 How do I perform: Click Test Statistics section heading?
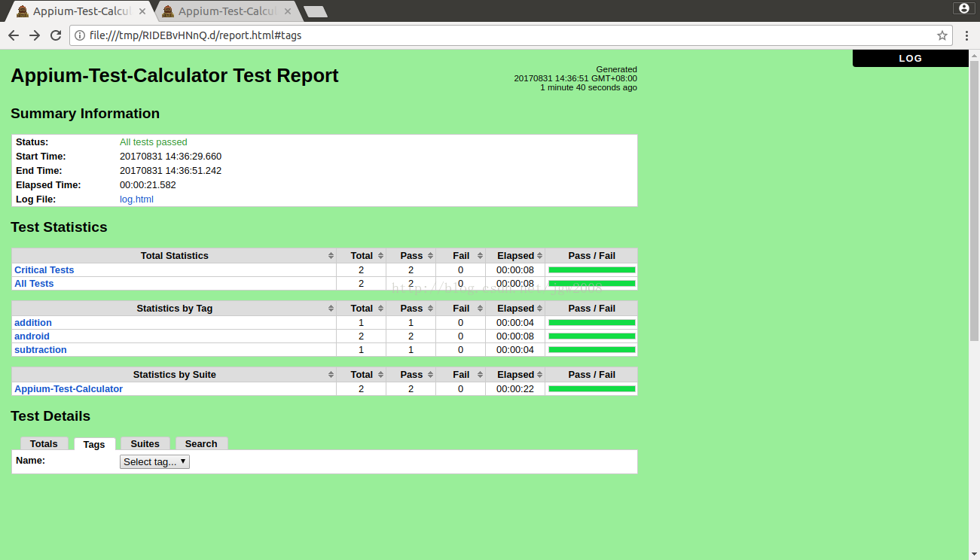pos(59,227)
